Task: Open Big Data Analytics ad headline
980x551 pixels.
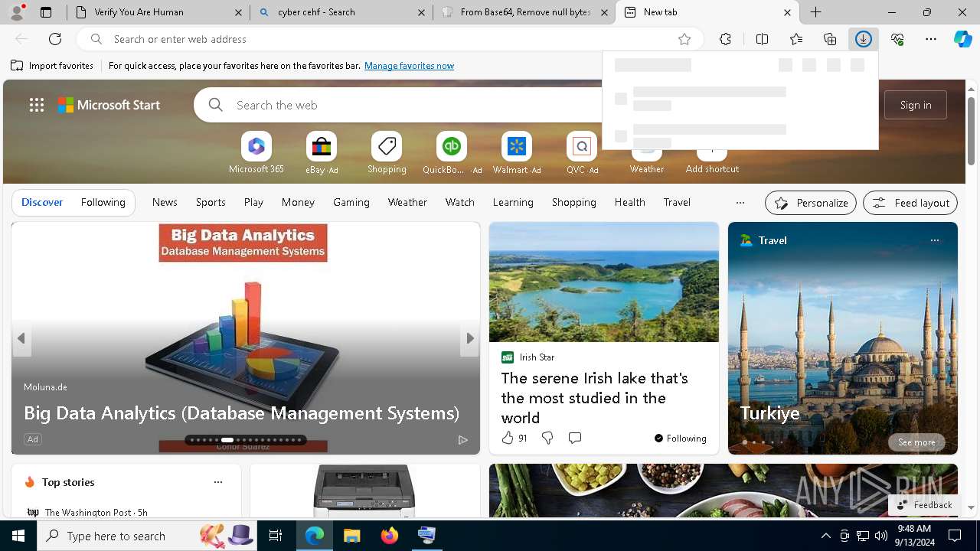Action: [241, 413]
